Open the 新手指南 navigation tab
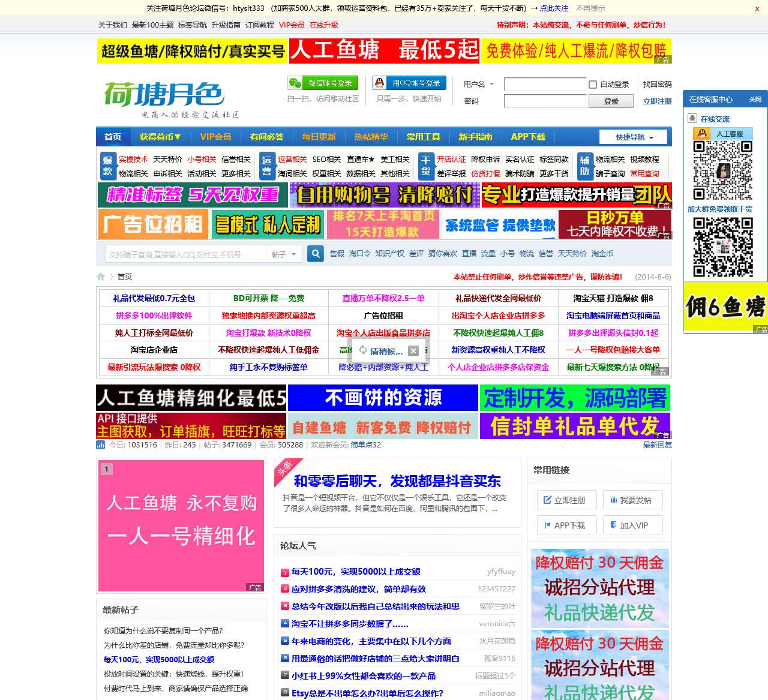768x700 pixels. tap(475, 137)
